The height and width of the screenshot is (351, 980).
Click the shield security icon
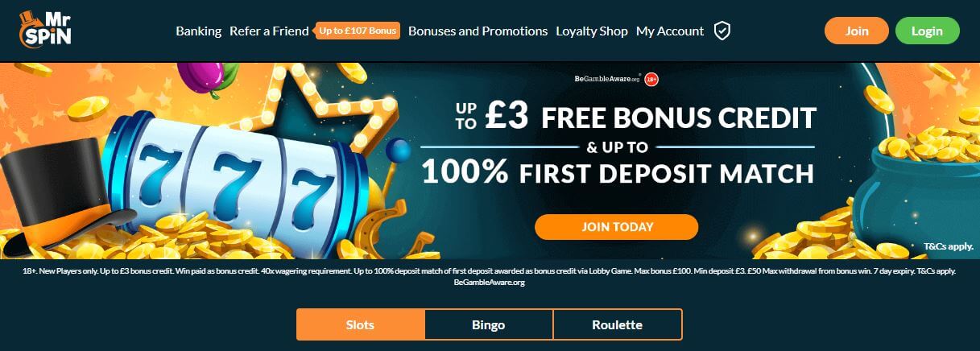pos(722,31)
